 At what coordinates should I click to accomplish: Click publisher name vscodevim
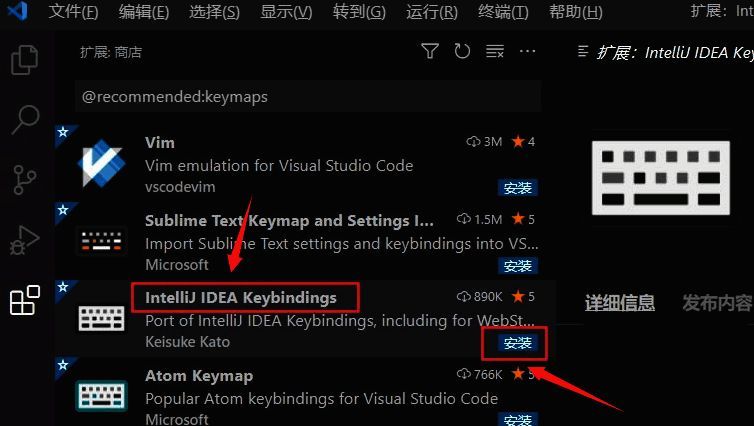pyautogui.click(x=180, y=187)
